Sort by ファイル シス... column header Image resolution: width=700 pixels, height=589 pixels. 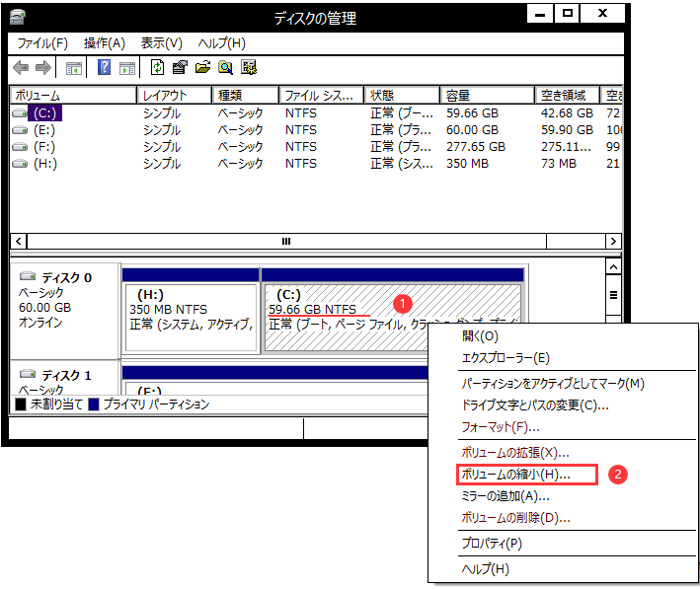click(322, 95)
